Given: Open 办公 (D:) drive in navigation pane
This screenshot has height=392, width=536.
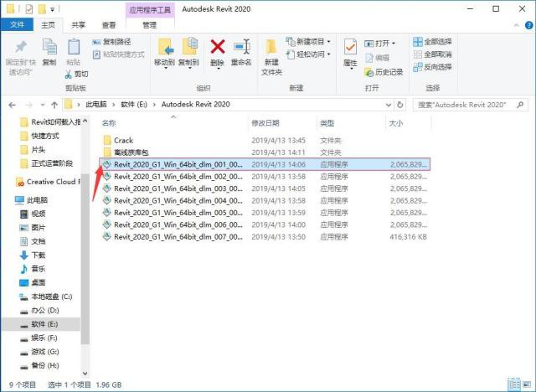Looking at the screenshot, I should coord(39,310).
